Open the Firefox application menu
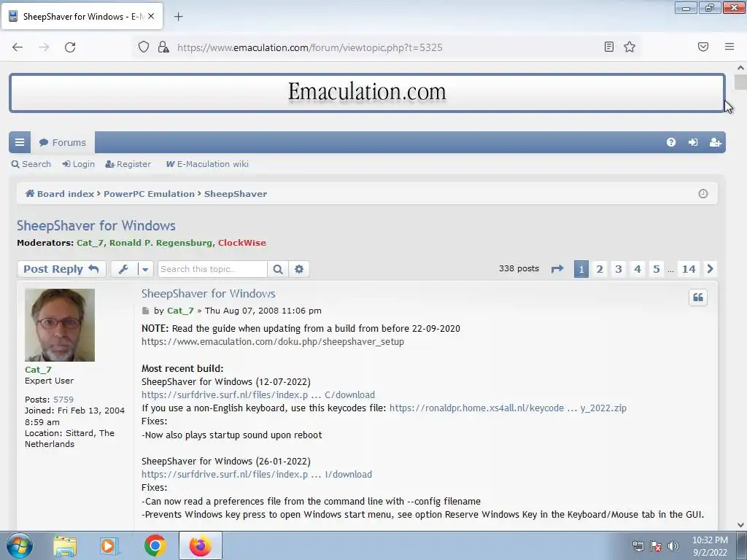This screenshot has height=560, width=747. pos(729,47)
